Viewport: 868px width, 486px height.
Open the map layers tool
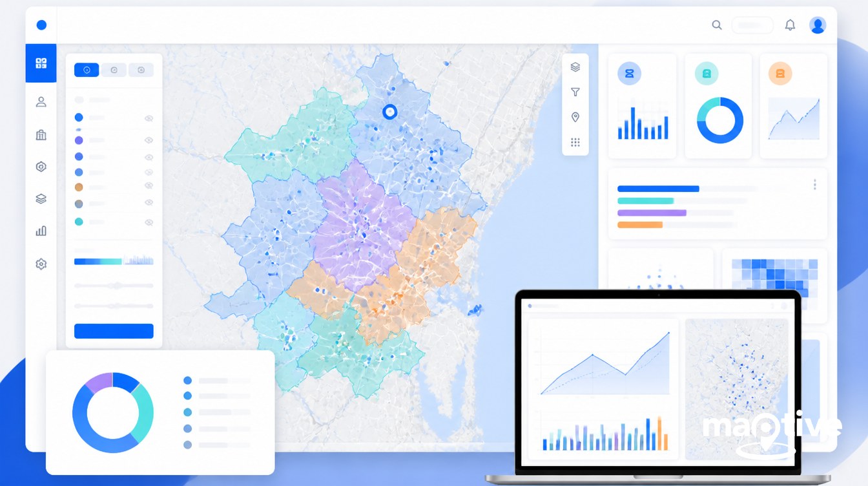click(x=575, y=67)
